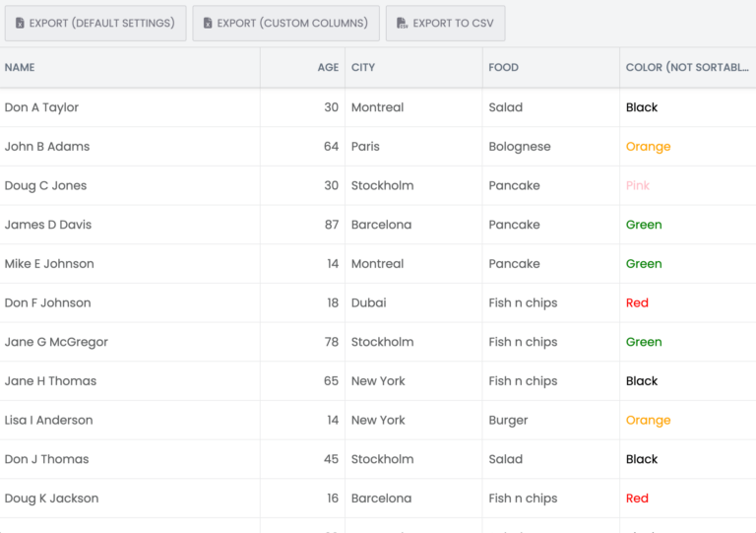Click Fish n chips in Doug K Jackson row

(523, 499)
